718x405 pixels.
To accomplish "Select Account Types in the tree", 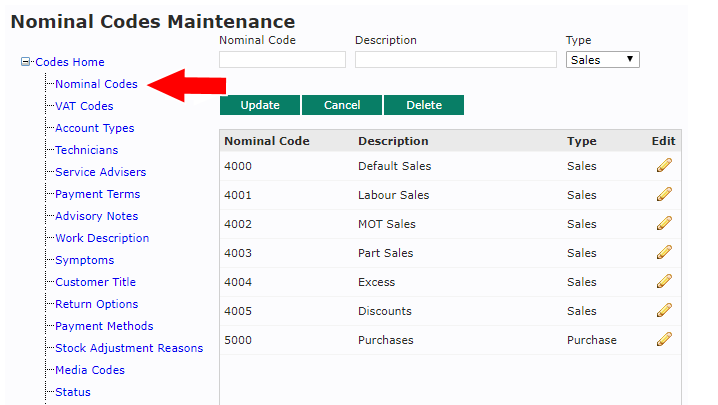I will point(94,128).
